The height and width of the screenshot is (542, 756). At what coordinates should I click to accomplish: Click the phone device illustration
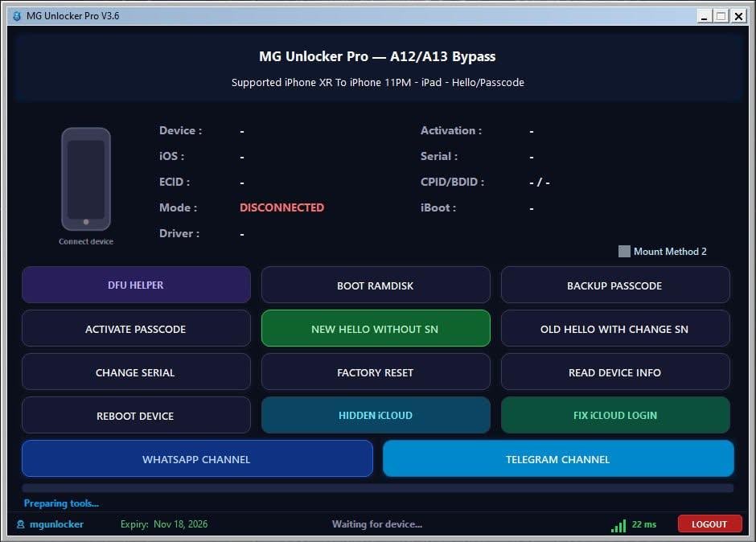pos(86,179)
